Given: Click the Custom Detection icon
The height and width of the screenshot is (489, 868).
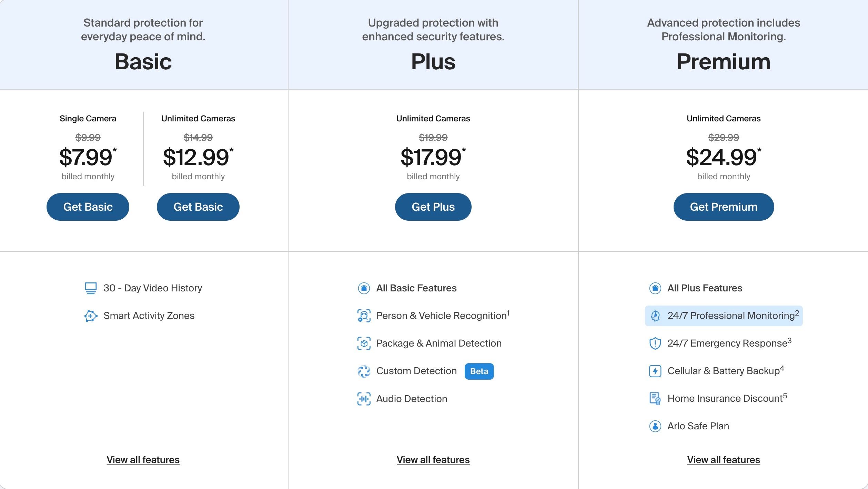Looking at the screenshot, I should point(363,371).
